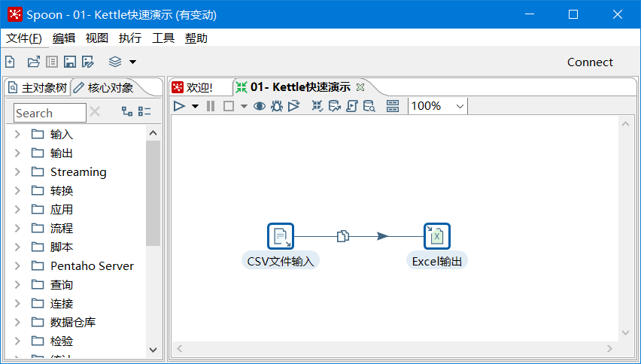Switch to the 主对象树 tab
This screenshot has width=641, height=364.
point(38,87)
